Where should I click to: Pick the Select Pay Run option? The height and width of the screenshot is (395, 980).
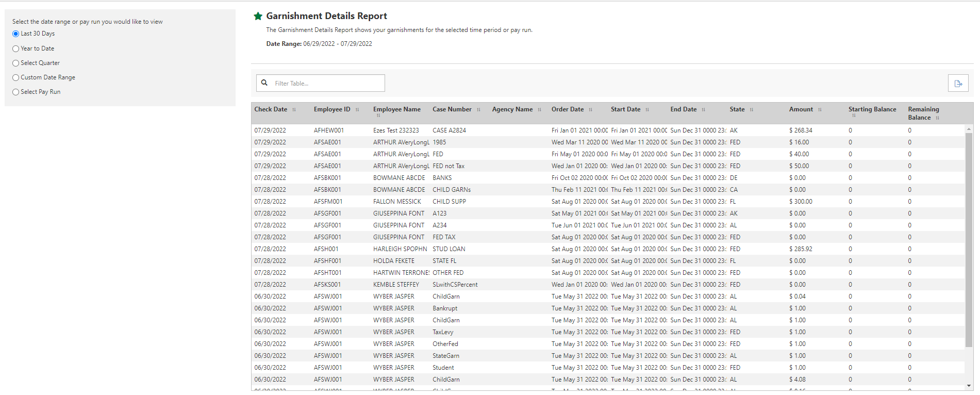(16, 92)
